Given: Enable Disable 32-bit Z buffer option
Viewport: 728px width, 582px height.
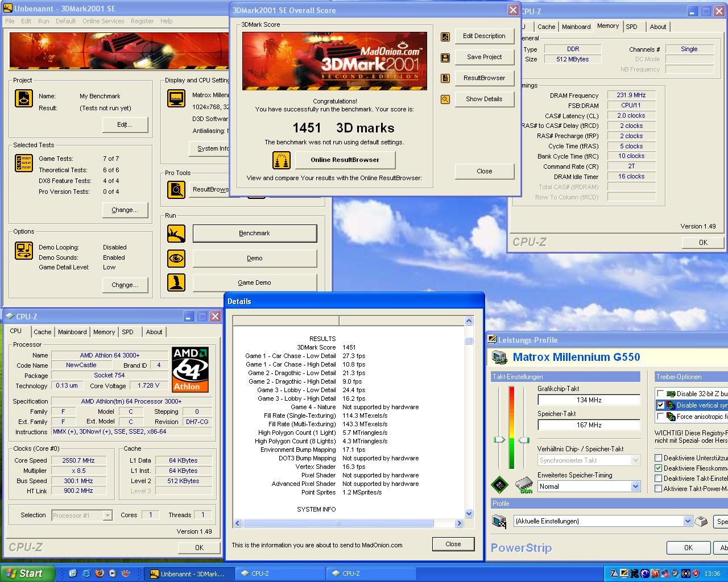Looking at the screenshot, I should click(x=660, y=394).
